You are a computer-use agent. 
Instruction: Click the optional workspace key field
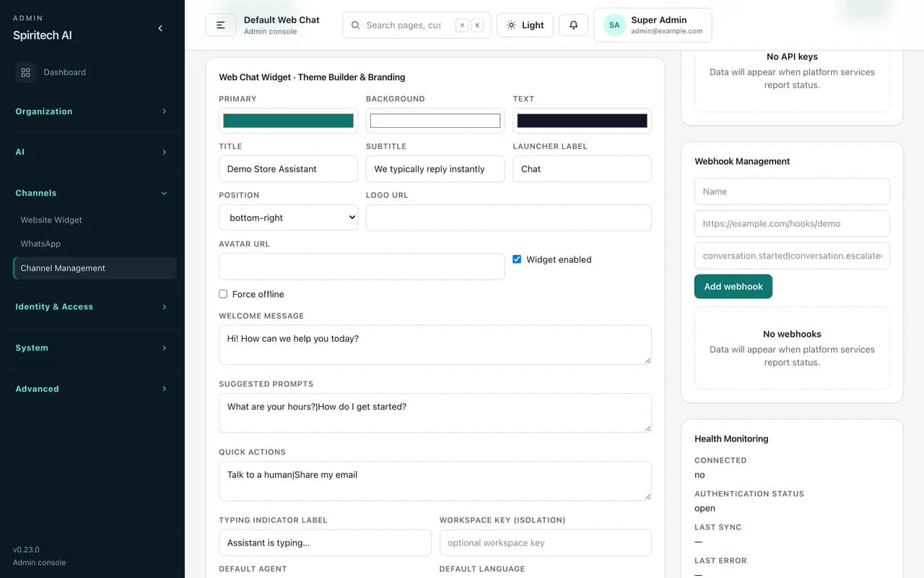[546, 543]
